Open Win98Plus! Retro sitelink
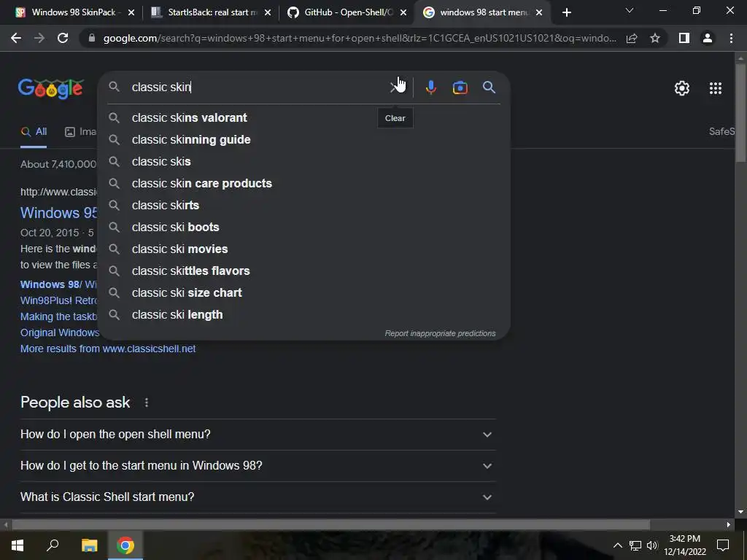This screenshot has width=747, height=560. pyautogui.click(x=58, y=300)
